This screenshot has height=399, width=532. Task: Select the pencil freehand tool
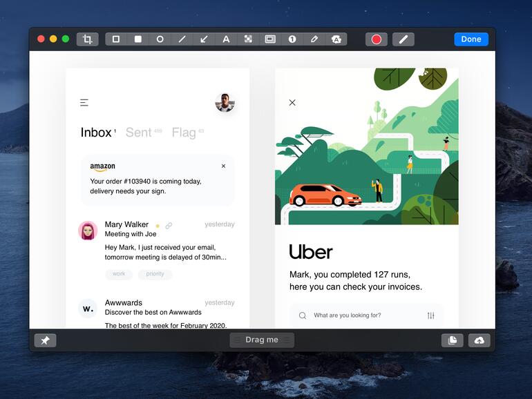314,39
